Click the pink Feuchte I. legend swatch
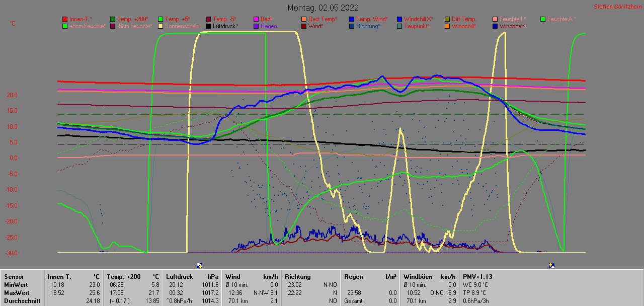Image resolution: width=644 pixels, height=306 pixels. pyautogui.click(x=495, y=19)
